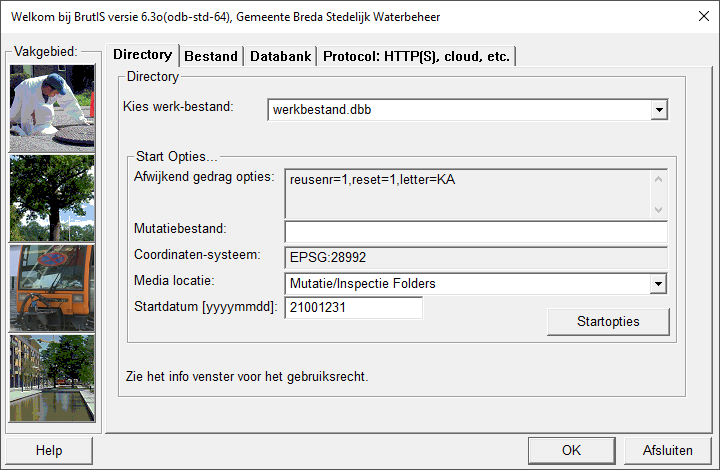Click the Kies werk-bestand label

pyautogui.click(x=178, y=106)
